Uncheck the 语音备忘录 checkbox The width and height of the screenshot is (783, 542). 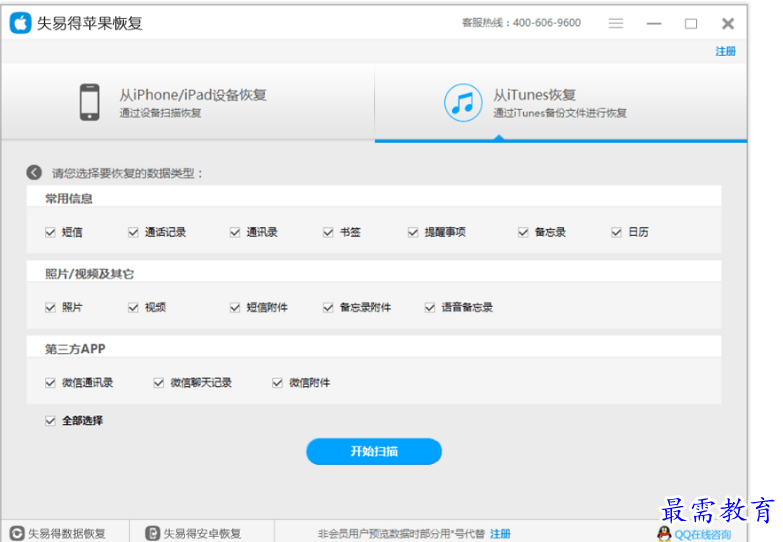pos(430,307)
